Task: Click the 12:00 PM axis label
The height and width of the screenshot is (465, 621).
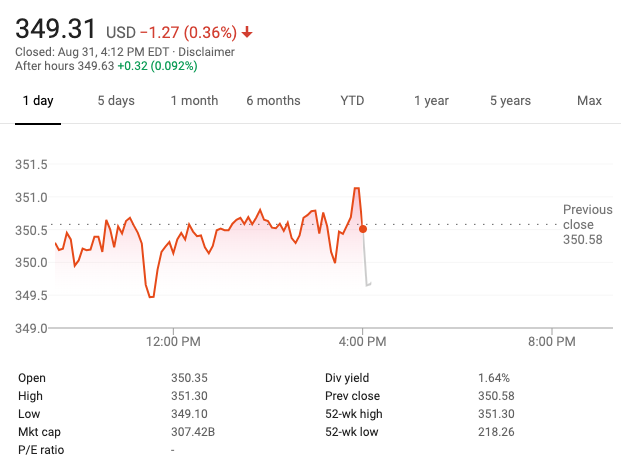Action: coord(173,342)
